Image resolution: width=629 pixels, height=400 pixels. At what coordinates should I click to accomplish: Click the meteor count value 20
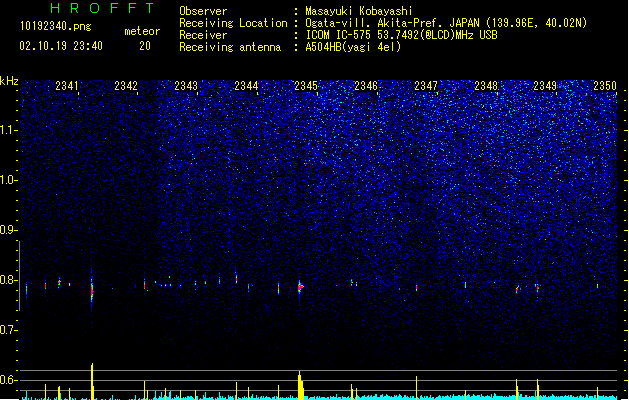145,46
